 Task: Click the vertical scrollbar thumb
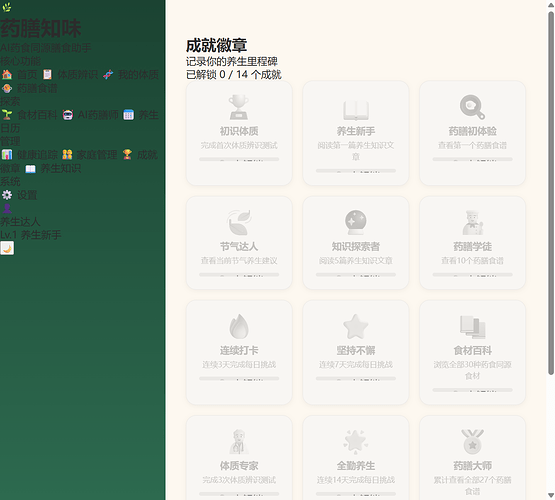click(x=551, y=193)
